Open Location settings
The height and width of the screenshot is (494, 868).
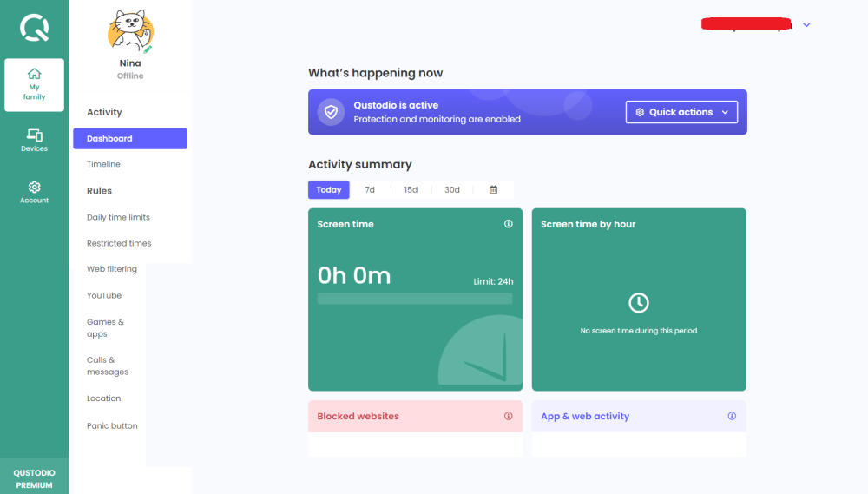click(x=103, y=398)
